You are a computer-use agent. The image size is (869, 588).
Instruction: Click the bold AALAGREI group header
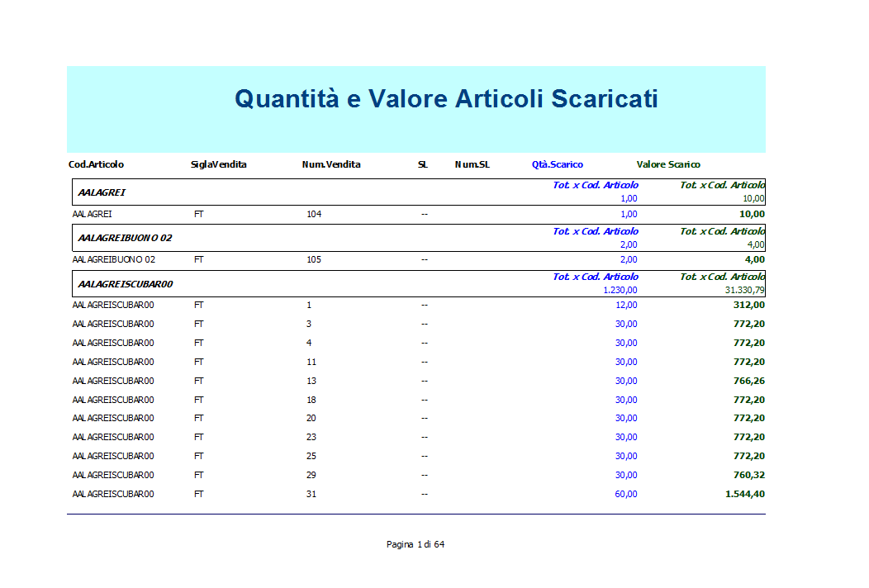tap(102, 192)
